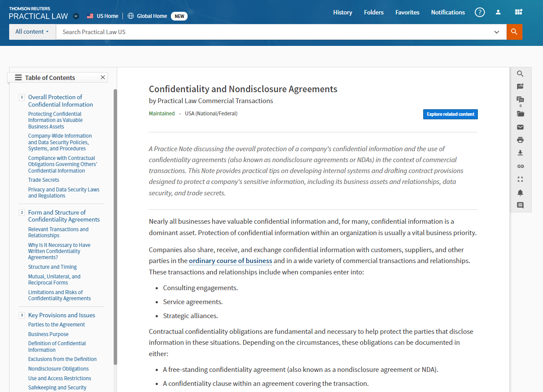Follow the ordinary course of business link
543x392 pixels.
(230, 261)
